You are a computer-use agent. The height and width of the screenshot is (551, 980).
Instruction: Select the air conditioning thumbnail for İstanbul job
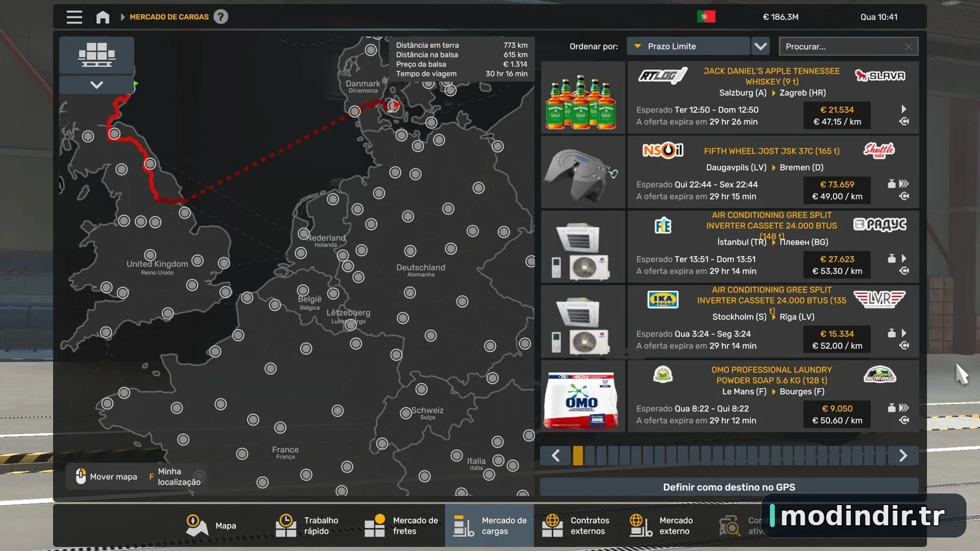(x=583, y=247)
